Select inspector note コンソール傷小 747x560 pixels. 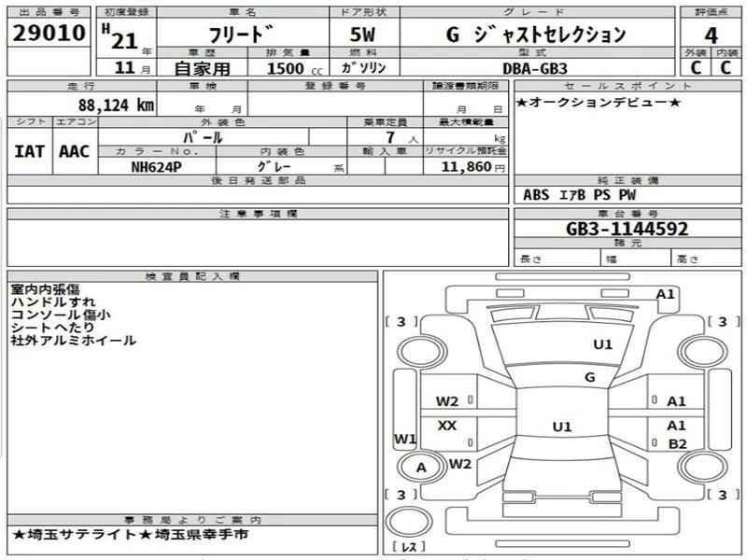tap(61, 315)
